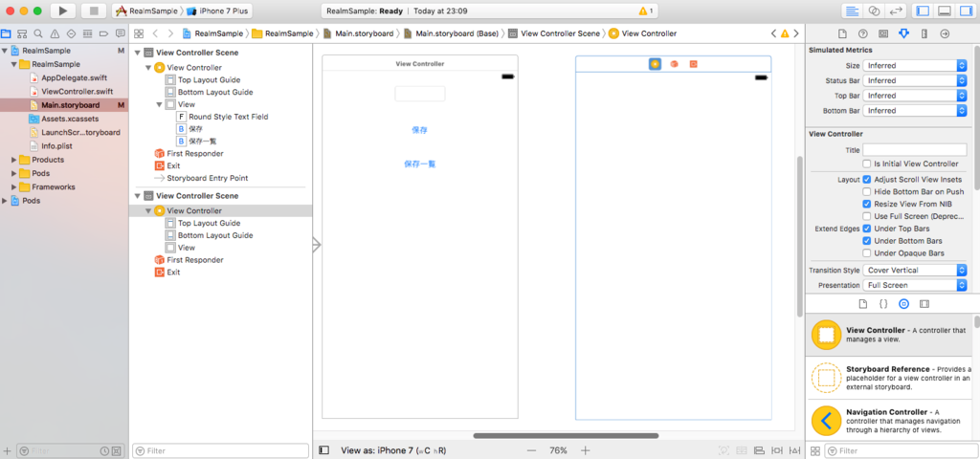
Task: Open the Object library
Action: tap(903, 304)
